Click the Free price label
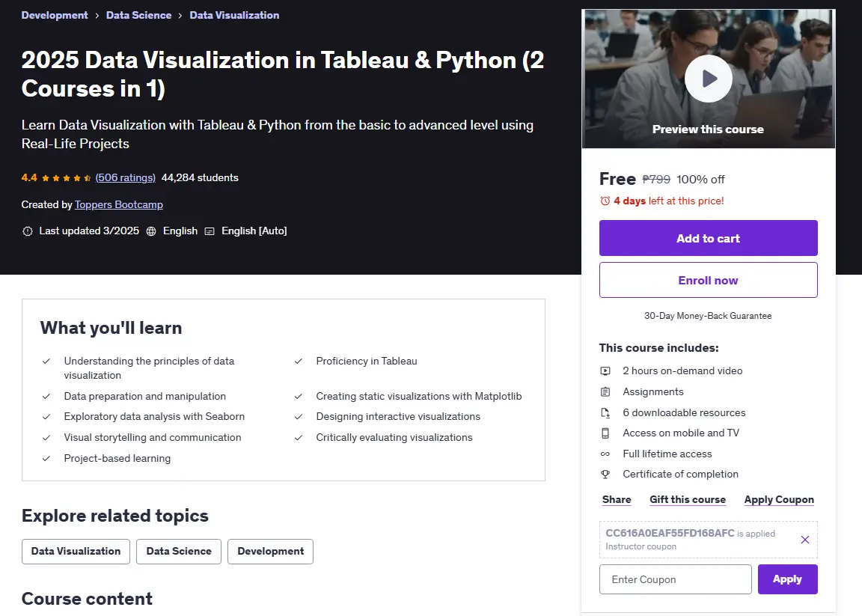 click(617, 179)
